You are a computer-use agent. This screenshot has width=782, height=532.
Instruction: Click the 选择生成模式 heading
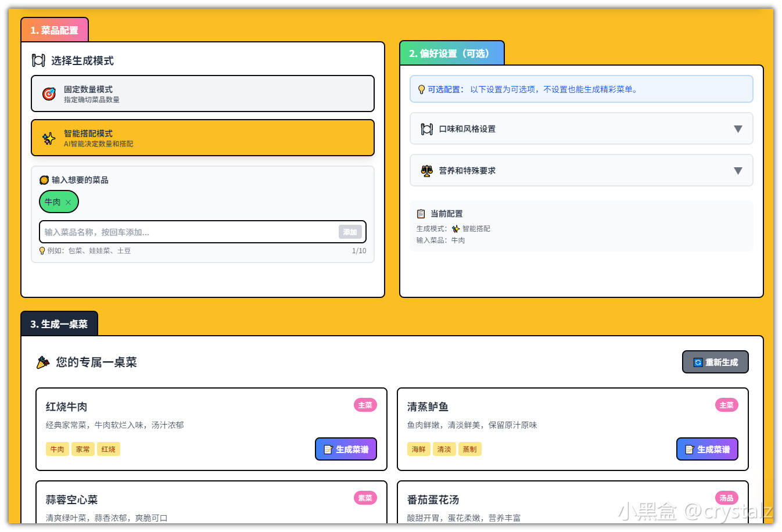pyautogui.click(x=82, y=60)
